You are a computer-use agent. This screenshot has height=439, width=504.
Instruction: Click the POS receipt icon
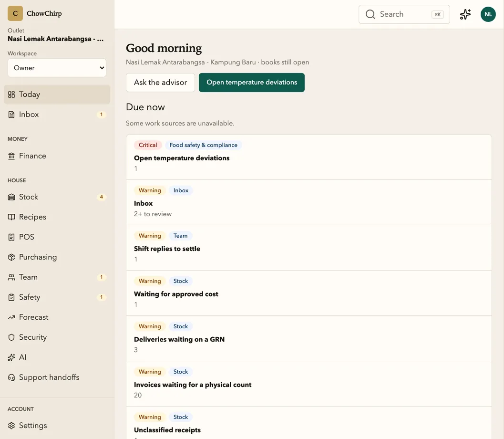click(11, 237)
